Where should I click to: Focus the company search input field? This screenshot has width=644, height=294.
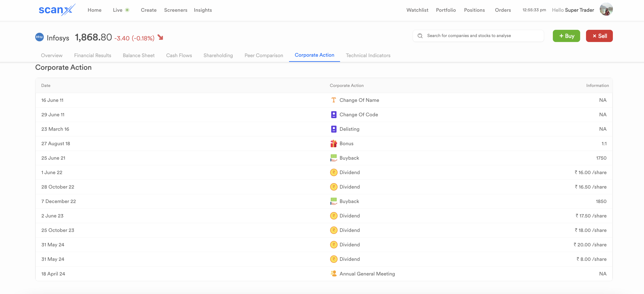(478, 36)
